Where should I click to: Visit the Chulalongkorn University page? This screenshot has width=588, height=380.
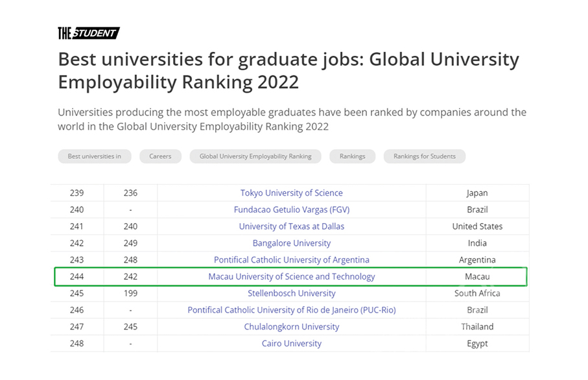[291, 326]
